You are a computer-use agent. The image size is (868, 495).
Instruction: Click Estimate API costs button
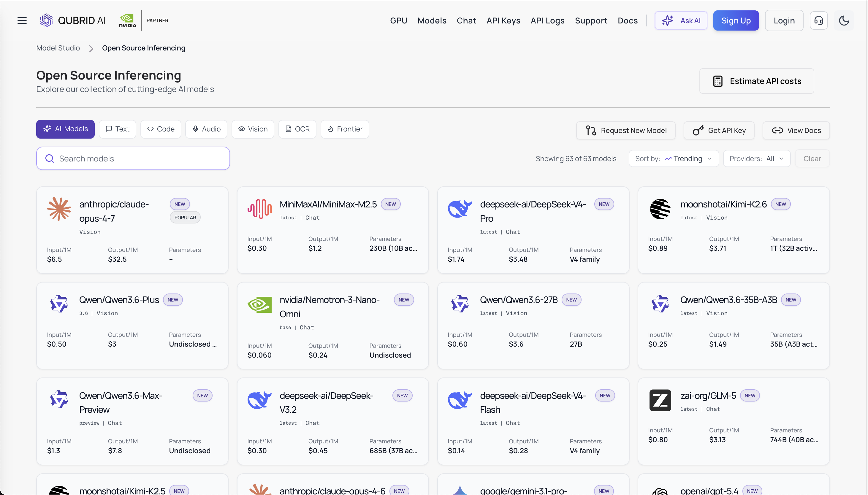pyautogui.click(x=756, y=81)
